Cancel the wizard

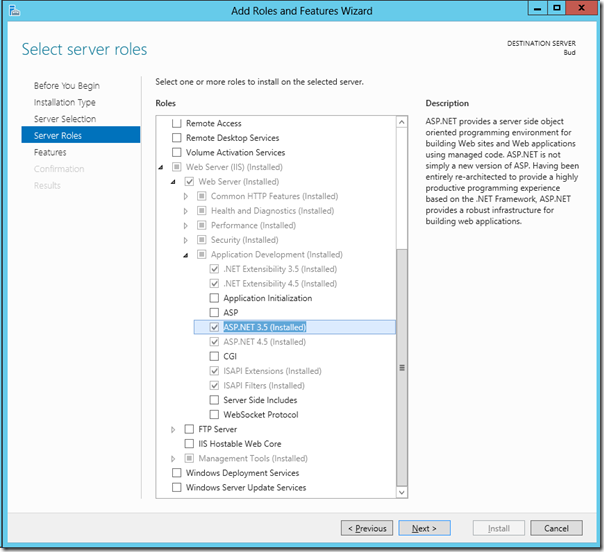coord(556,528)
